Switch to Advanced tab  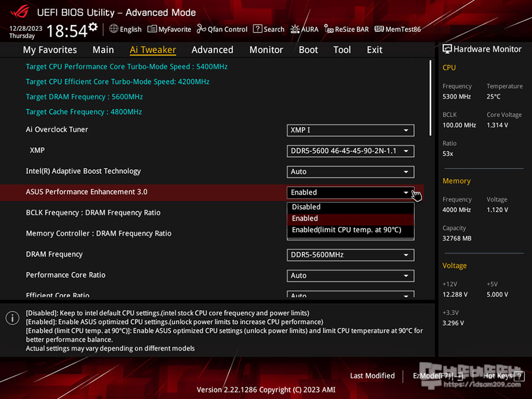click(x=212, y=50)
